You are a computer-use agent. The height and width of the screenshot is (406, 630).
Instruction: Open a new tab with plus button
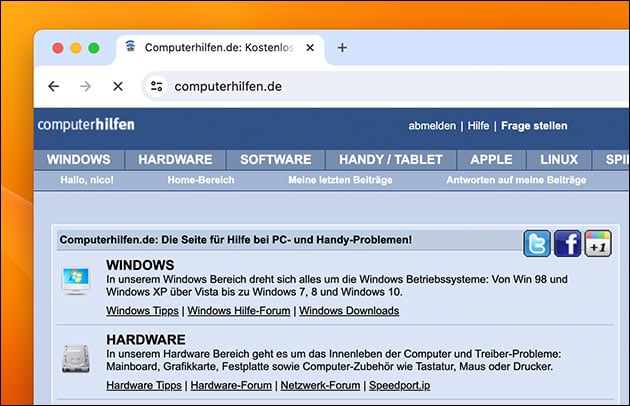tap(342, 48)
